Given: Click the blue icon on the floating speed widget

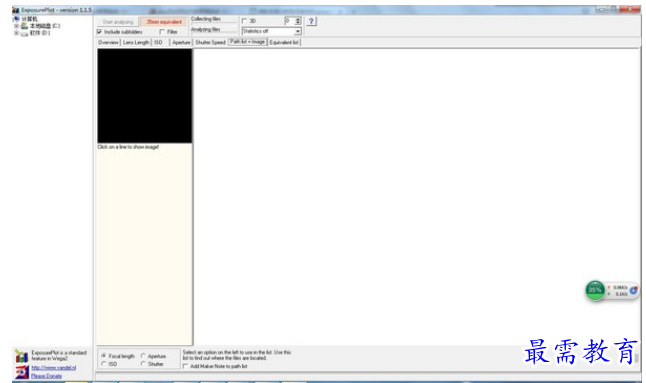Looking at the screenshot, I should [x=633, y=290].
